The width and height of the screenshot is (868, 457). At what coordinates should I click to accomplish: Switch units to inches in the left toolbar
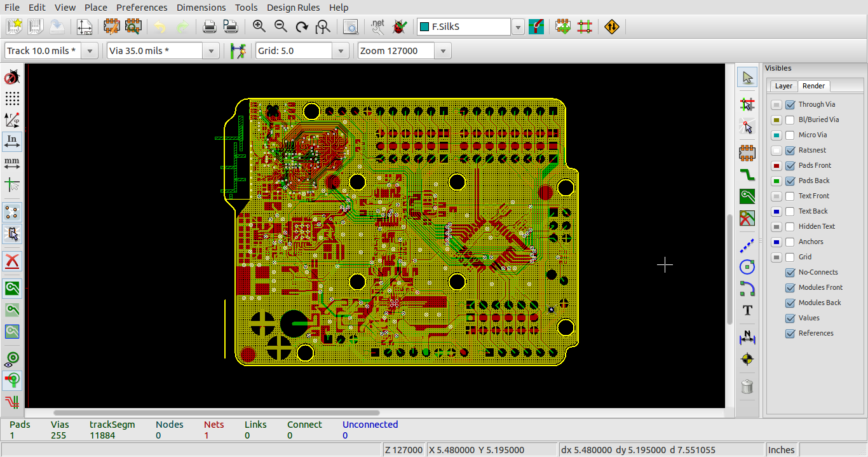coord(11,142)
